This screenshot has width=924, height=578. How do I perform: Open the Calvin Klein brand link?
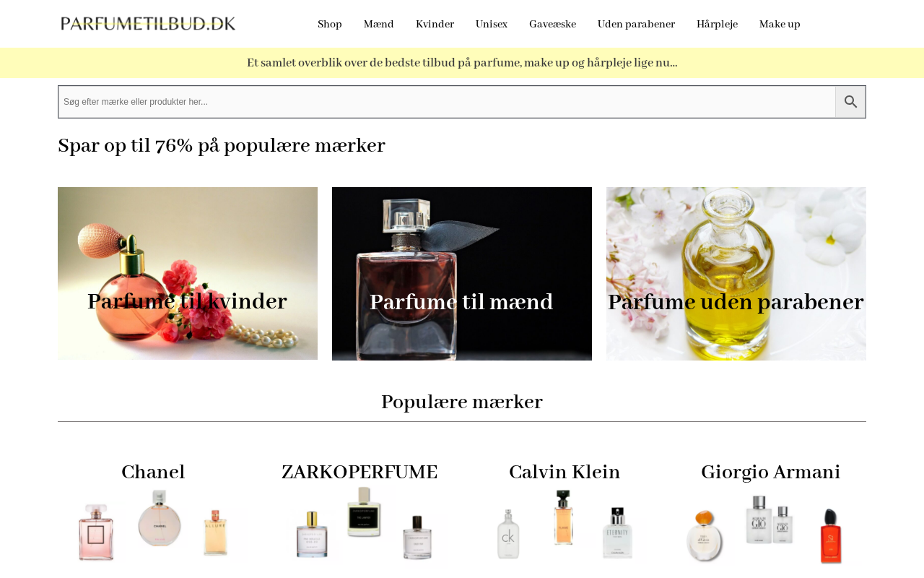pos(565,473)
